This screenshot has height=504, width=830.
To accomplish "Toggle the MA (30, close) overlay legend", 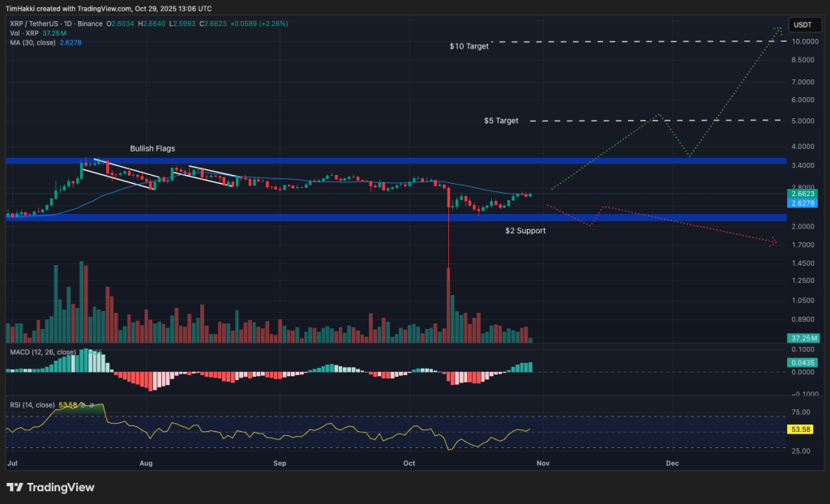I will [x=32, y=42].
